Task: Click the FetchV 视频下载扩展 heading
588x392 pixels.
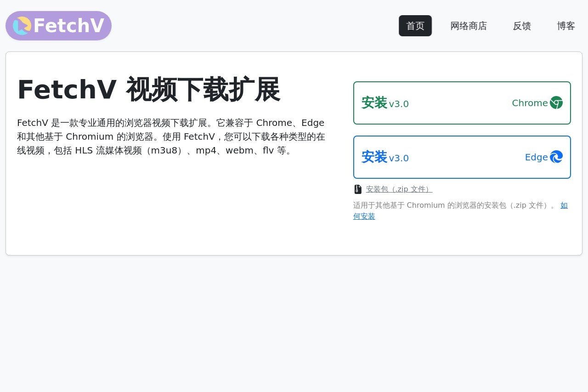Action: coord(148,90)
